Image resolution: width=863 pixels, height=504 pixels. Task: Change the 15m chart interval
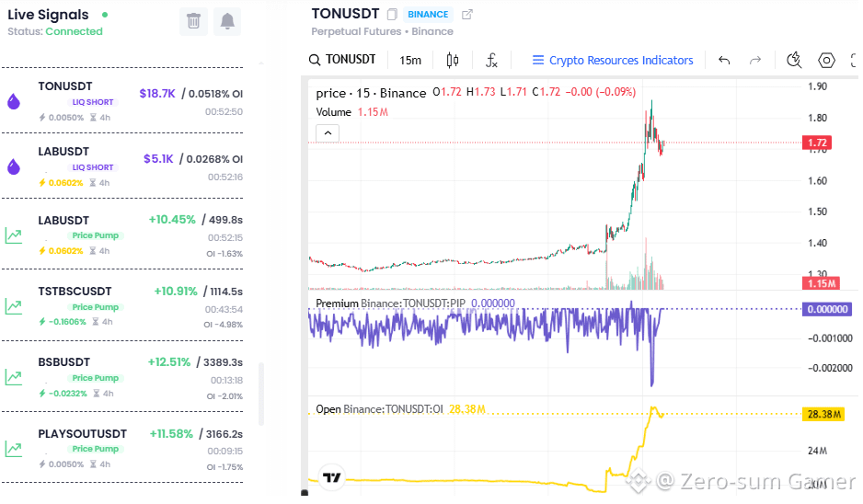click(410, 60)
